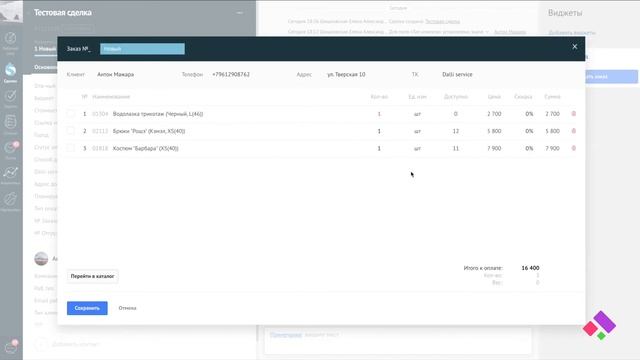Click the blue order button in the widgets panel
The height and width of the screenshot is (360, 640).
(x=611, y=76)
